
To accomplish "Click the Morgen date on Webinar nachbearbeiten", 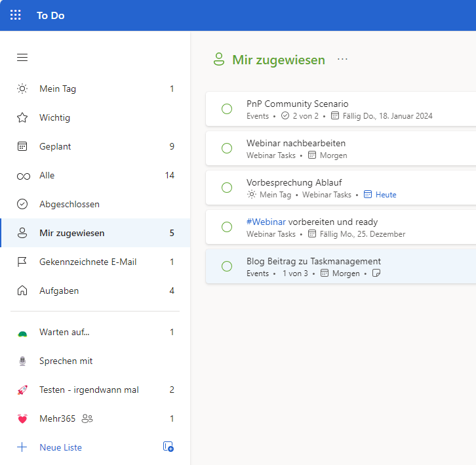I will 333,155.
